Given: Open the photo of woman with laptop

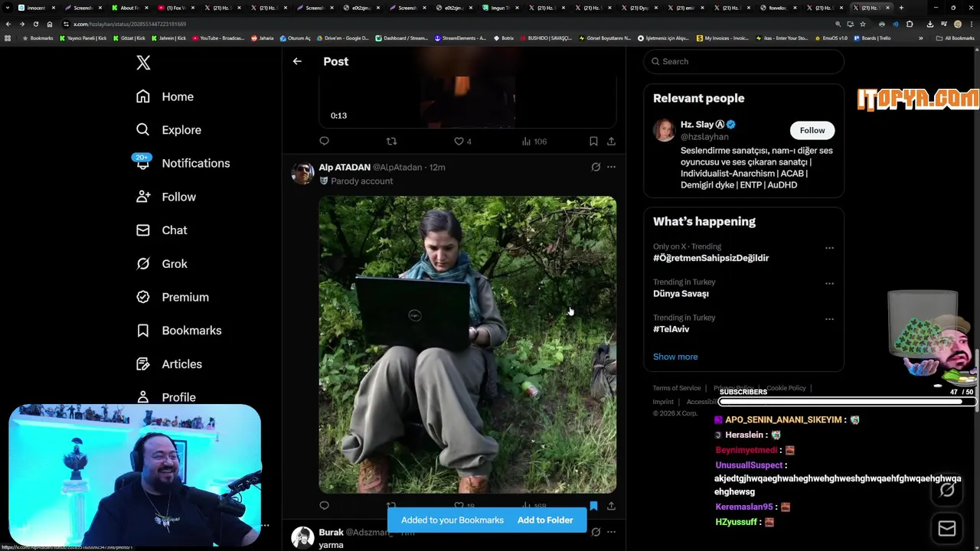Looking at the screenshot, I should [x=467, y=344].
